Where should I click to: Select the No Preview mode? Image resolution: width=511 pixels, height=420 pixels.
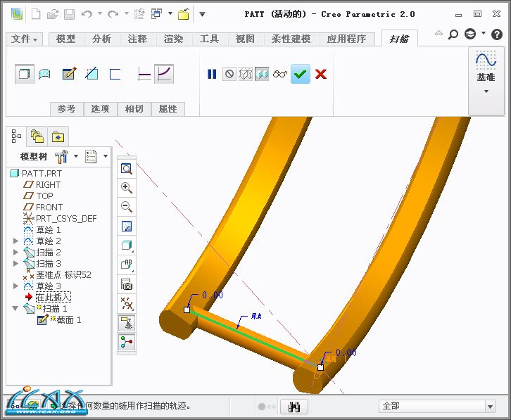pyautogui.click(x=229, y=74)
